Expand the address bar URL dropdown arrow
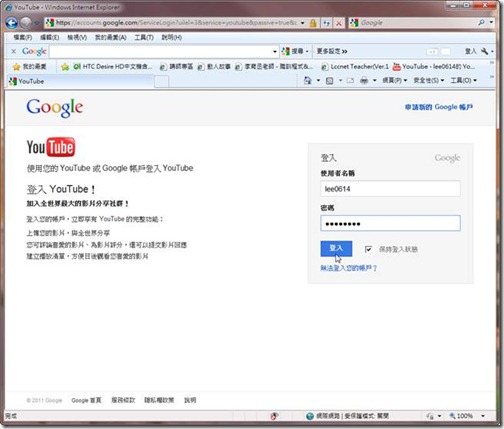The image size is (504, 429). (x=302, y=23)
